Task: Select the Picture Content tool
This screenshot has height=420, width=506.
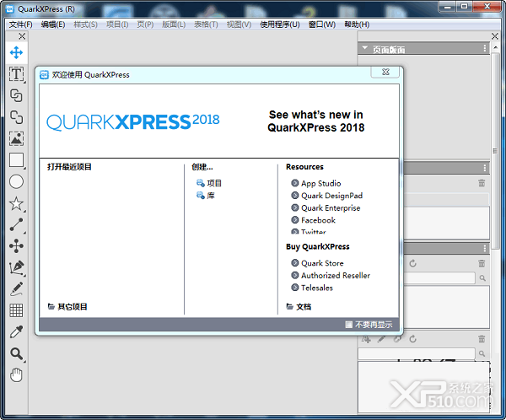Action: (16, 139)
